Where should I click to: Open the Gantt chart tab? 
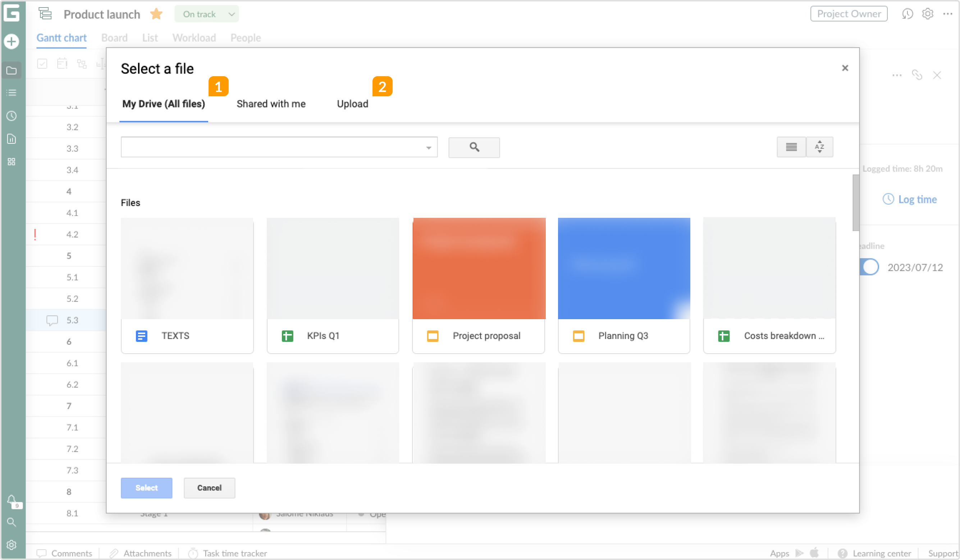point(61,38)
